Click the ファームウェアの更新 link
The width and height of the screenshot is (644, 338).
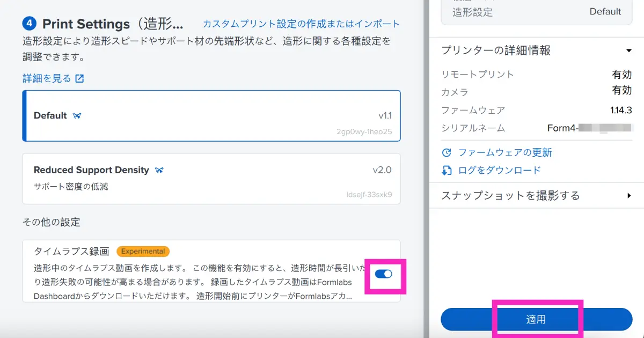[505, 152]
